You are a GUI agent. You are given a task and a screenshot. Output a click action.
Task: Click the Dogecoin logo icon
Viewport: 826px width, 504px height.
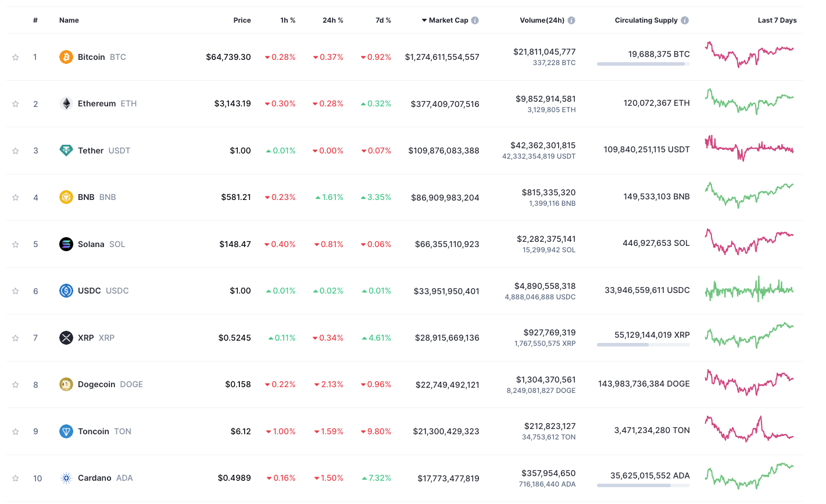(x=66, y=384)
